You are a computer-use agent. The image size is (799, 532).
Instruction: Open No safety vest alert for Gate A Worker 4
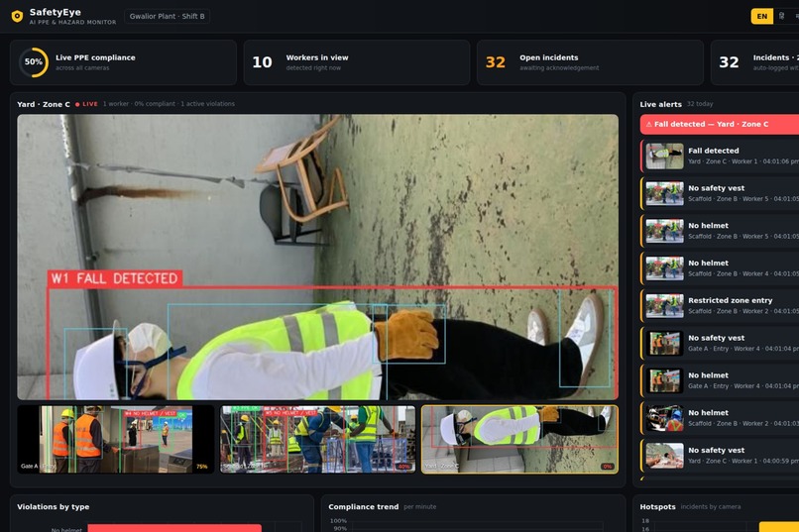pyautogui.click(x=720, y=343)
